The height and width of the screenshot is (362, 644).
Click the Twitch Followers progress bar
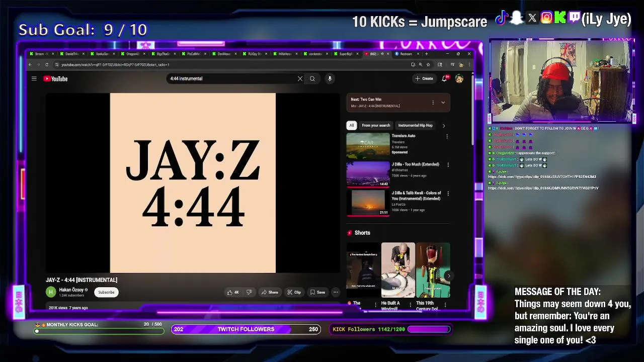(246, 329)
